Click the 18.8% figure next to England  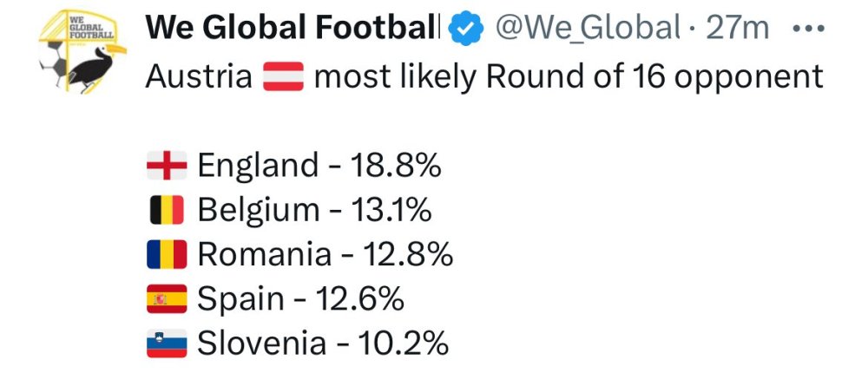[395, 165]
